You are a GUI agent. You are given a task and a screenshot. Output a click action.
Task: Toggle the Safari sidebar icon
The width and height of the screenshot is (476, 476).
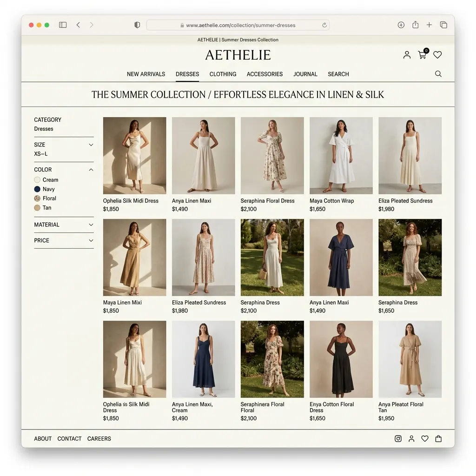pos(63,25)
